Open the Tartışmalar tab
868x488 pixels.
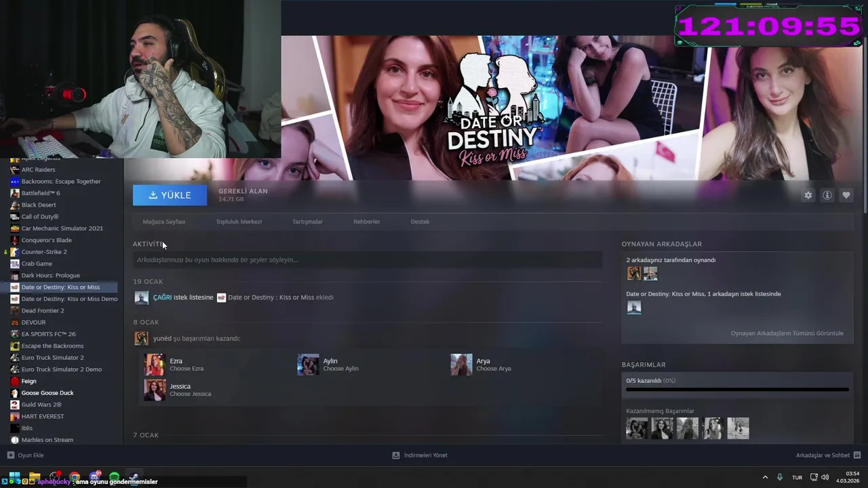point(307,222)
